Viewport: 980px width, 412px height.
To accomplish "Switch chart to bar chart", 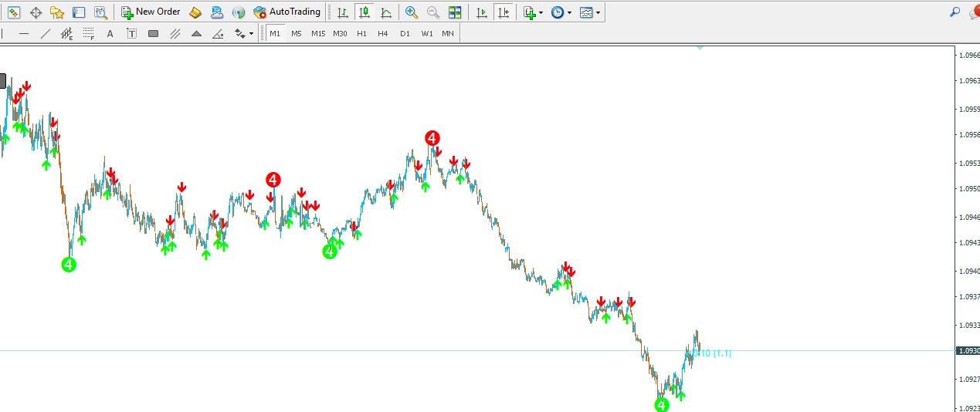I will (342, 12).
